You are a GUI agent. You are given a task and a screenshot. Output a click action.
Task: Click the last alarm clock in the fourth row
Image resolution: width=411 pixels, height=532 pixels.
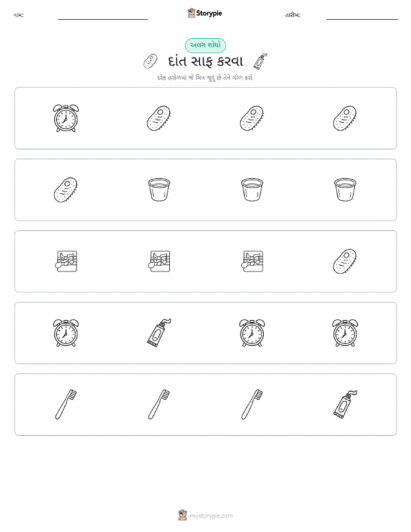point(345,333)
